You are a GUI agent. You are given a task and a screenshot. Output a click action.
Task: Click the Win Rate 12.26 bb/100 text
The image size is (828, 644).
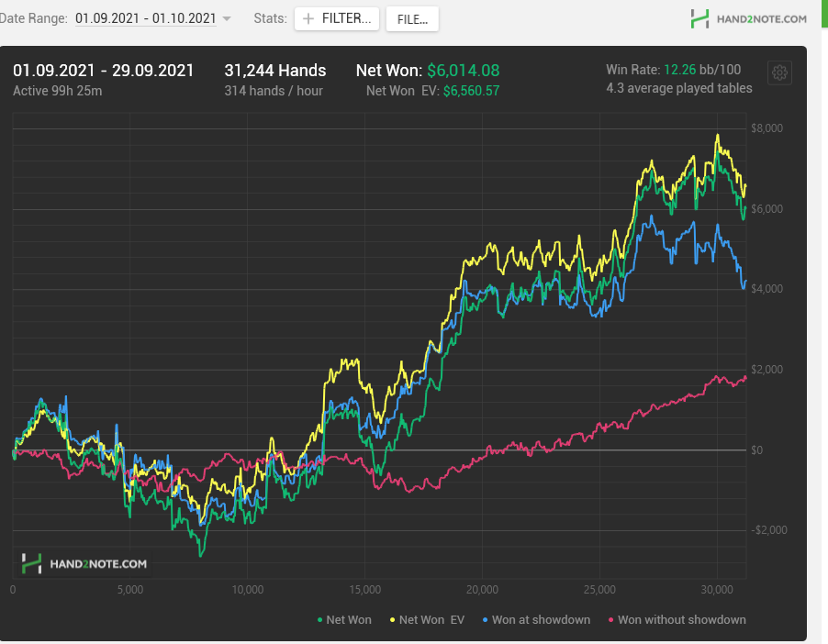click(x=673, y=70)
